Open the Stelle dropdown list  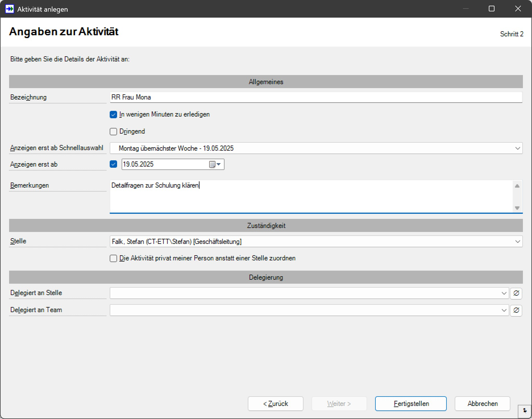coord(517,242)
